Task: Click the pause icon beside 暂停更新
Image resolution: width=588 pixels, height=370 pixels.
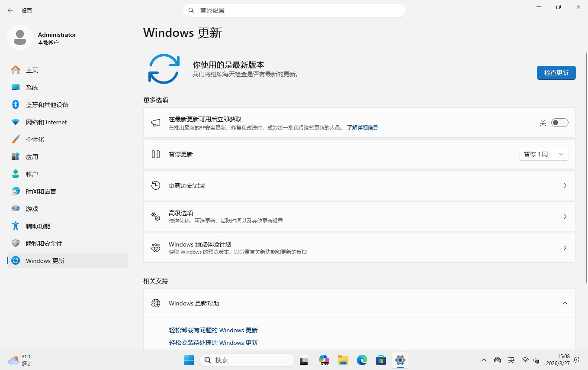Action: (x=156, y=154)
